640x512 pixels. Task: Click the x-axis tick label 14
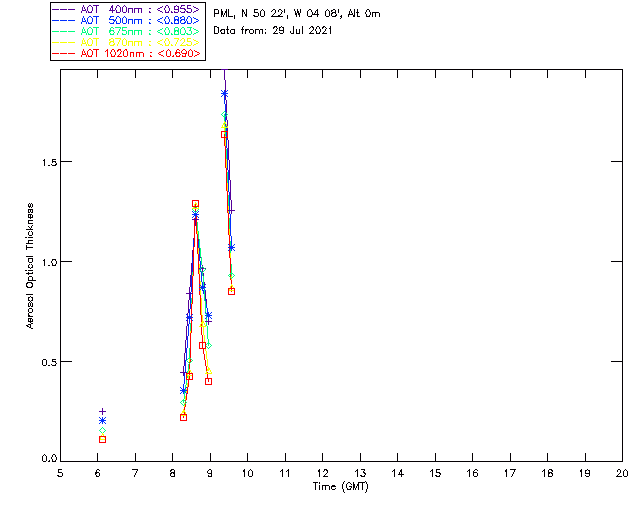click(x=398, y=473)
